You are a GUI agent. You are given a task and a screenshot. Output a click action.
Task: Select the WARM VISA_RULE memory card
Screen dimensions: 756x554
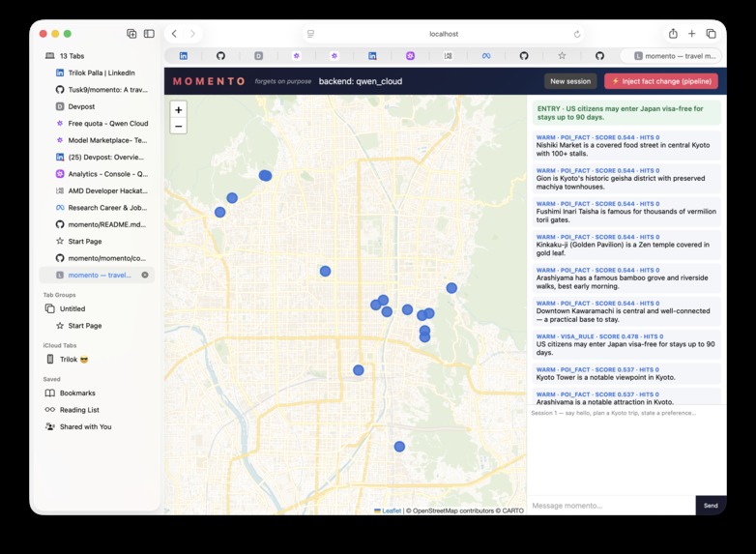(x=626, y=345)
